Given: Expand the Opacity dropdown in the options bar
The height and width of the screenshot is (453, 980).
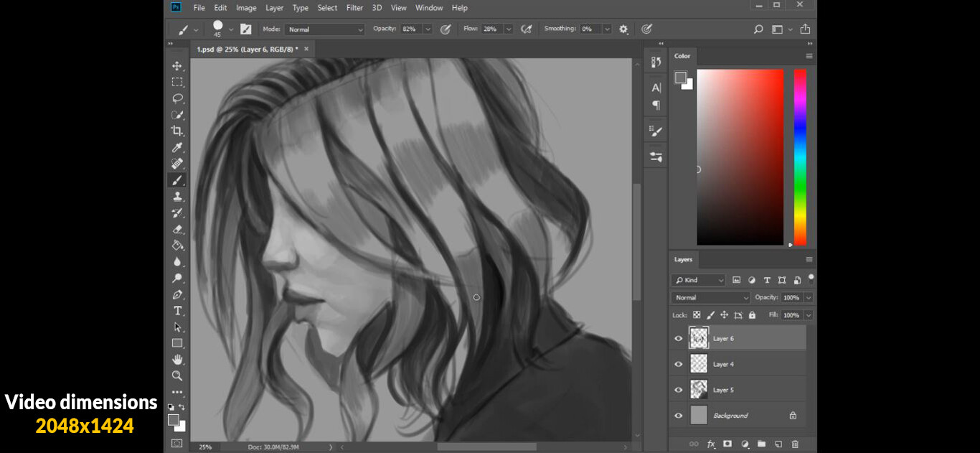Looking at the screenshot, I should 428,29.
